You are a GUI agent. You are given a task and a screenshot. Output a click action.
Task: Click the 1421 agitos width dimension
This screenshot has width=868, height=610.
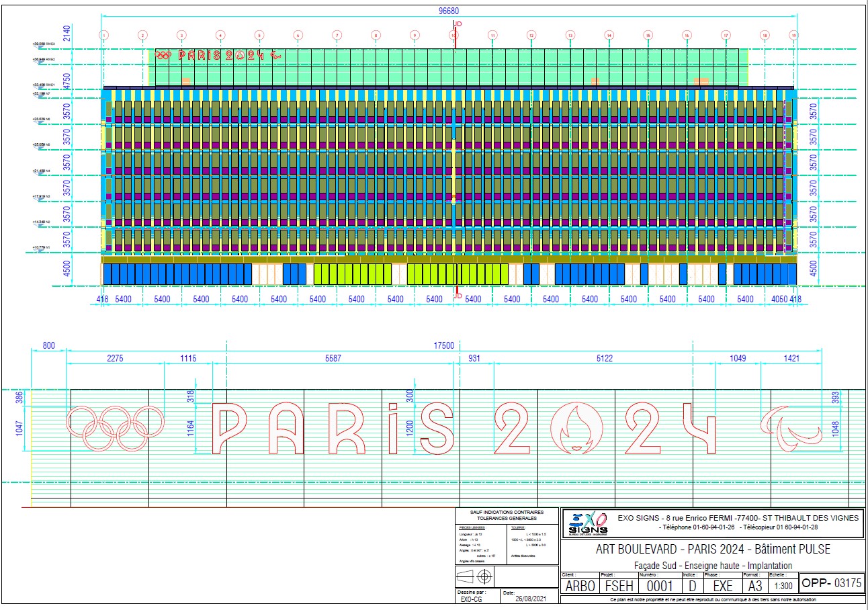(x=791, y=358)
